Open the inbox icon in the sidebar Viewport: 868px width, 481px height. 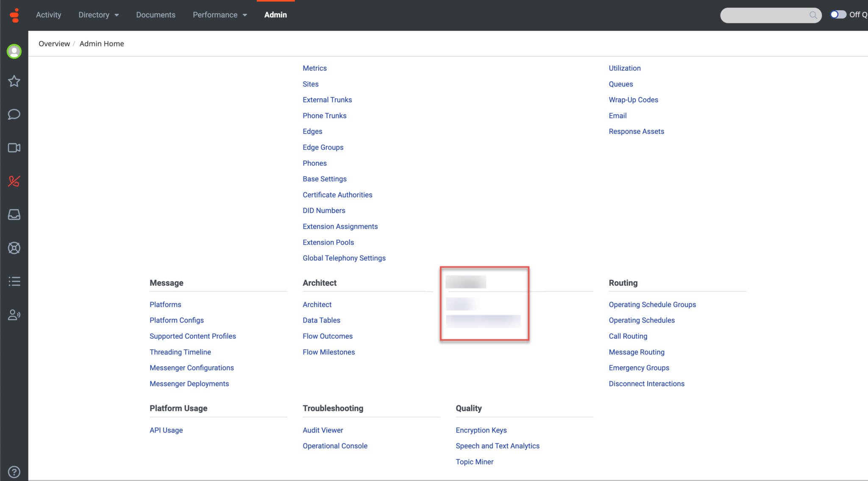click(14, 215)
